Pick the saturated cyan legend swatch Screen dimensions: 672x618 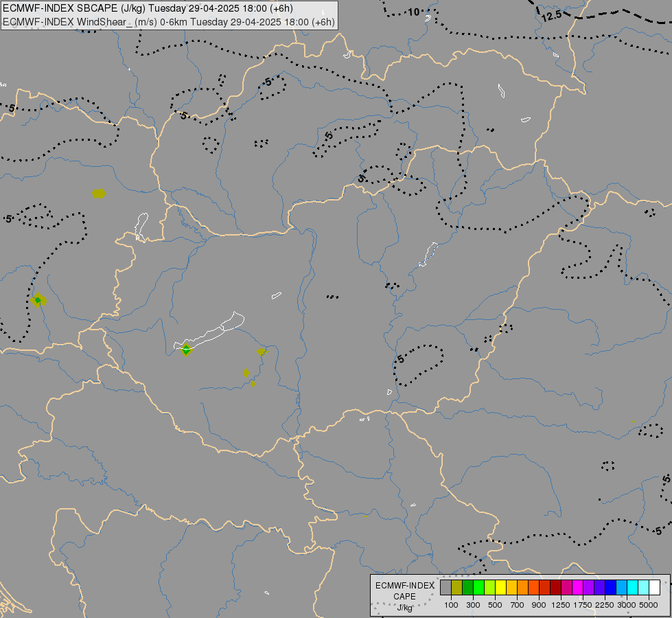[x=633, y=588]
